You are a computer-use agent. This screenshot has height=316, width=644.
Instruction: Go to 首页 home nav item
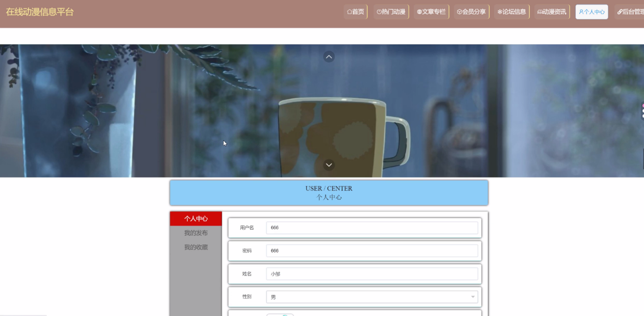(356, 12)
